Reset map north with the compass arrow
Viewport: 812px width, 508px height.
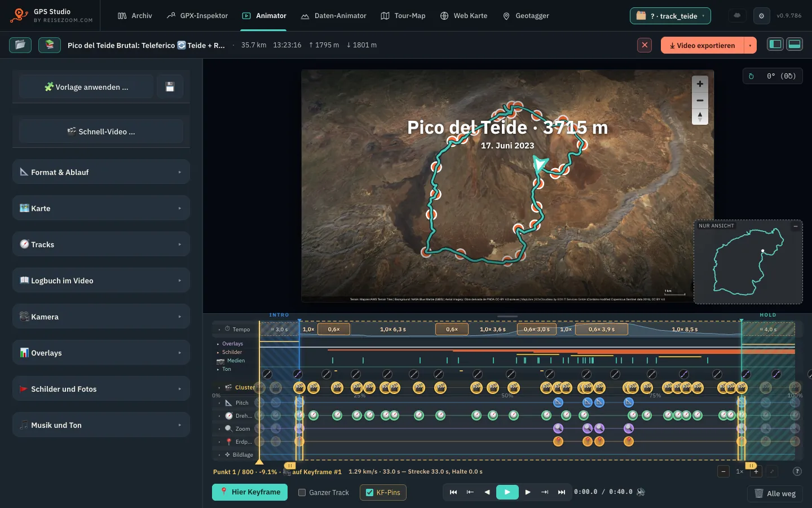click(700, 116)
